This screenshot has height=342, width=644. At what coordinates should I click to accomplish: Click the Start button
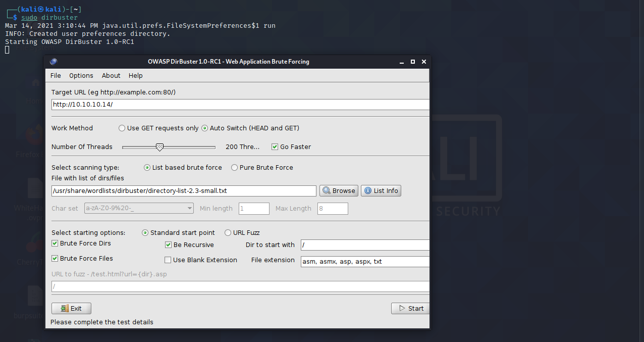(x=410, y=308)
